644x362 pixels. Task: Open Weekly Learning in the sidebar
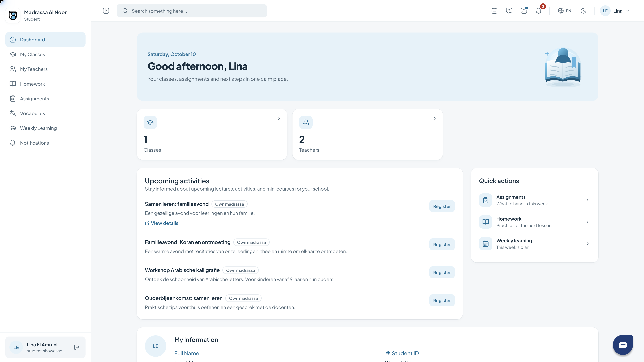tap(45, 128)
